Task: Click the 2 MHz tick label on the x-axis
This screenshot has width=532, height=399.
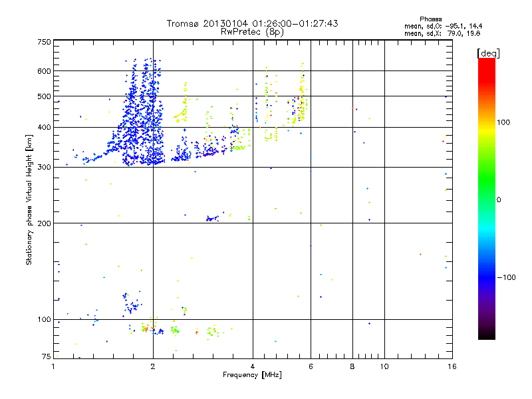Action: point(153,366)
